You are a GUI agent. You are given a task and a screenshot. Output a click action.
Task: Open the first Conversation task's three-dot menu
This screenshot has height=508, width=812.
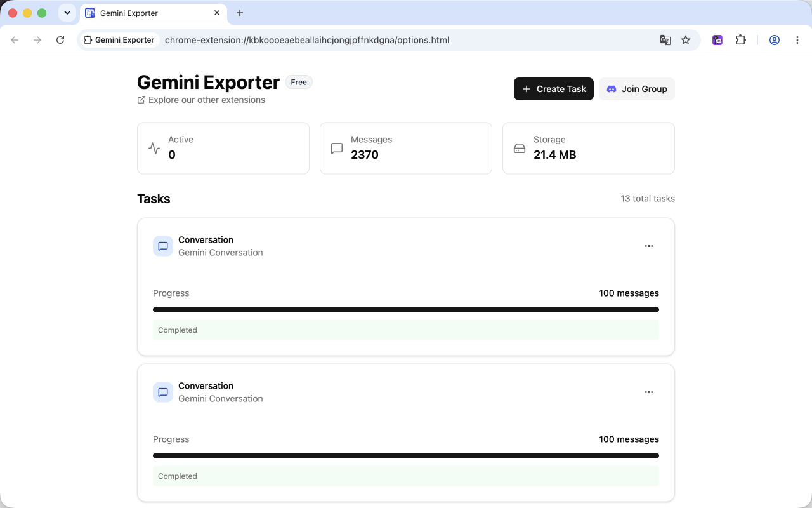648,246
